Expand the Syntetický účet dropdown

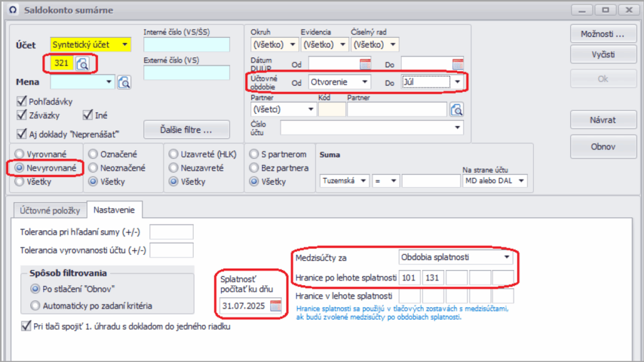tap(125, 45)
